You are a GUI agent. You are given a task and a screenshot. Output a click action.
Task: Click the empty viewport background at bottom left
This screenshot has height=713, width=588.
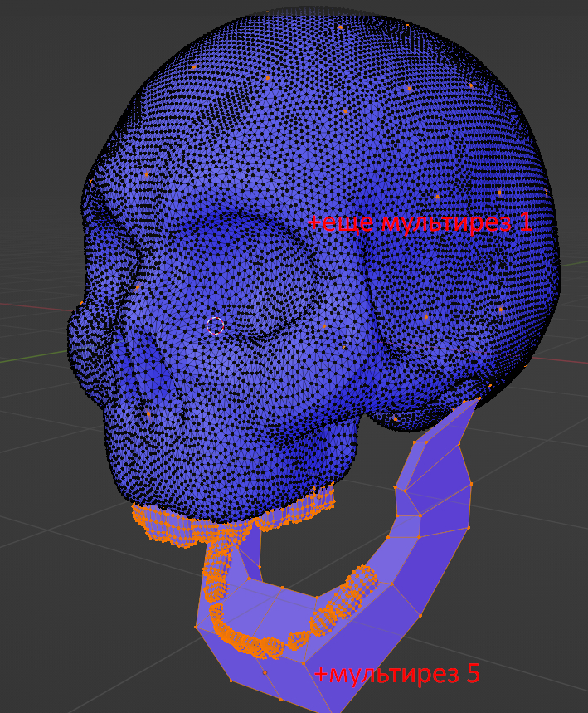click(66, 631)
